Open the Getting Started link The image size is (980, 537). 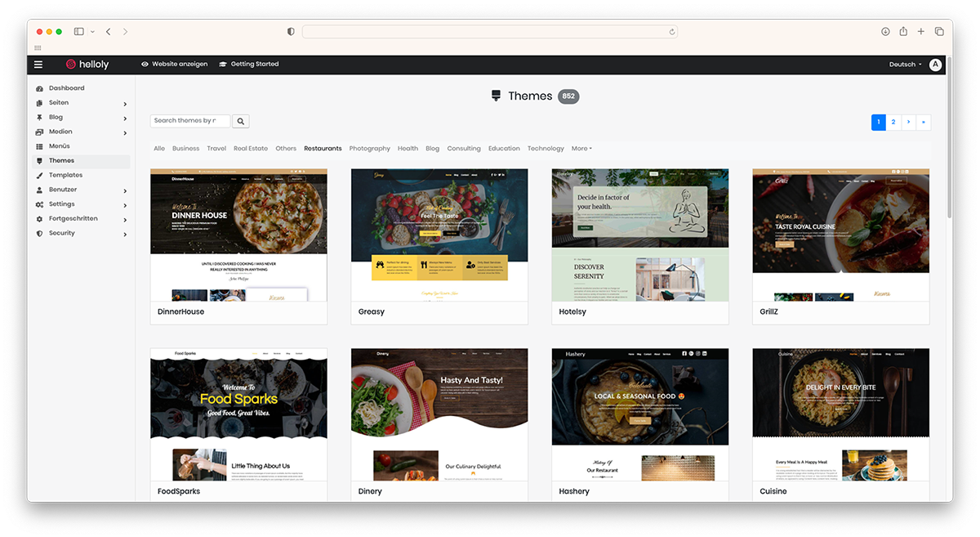pyautogui.click(x=249, y=65)
